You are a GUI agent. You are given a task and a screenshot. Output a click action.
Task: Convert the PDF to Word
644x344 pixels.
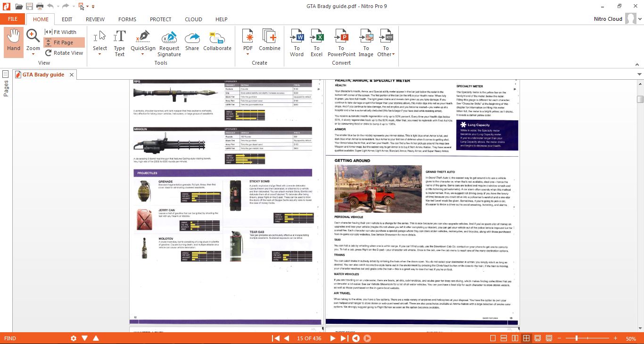[x=297, y=43]
